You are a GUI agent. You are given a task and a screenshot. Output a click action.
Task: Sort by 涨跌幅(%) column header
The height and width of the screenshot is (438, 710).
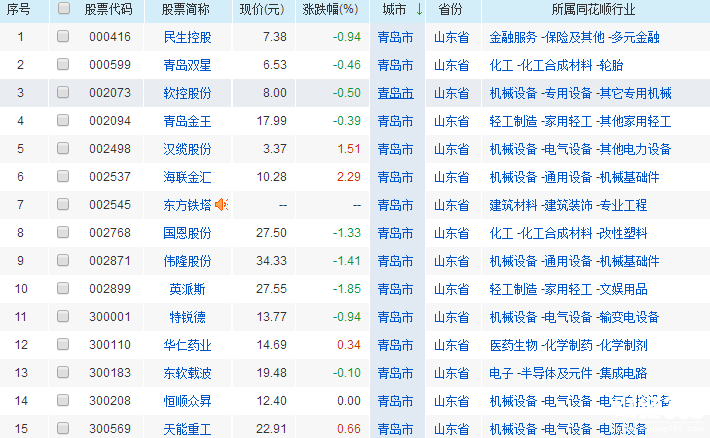pos(330,9)
